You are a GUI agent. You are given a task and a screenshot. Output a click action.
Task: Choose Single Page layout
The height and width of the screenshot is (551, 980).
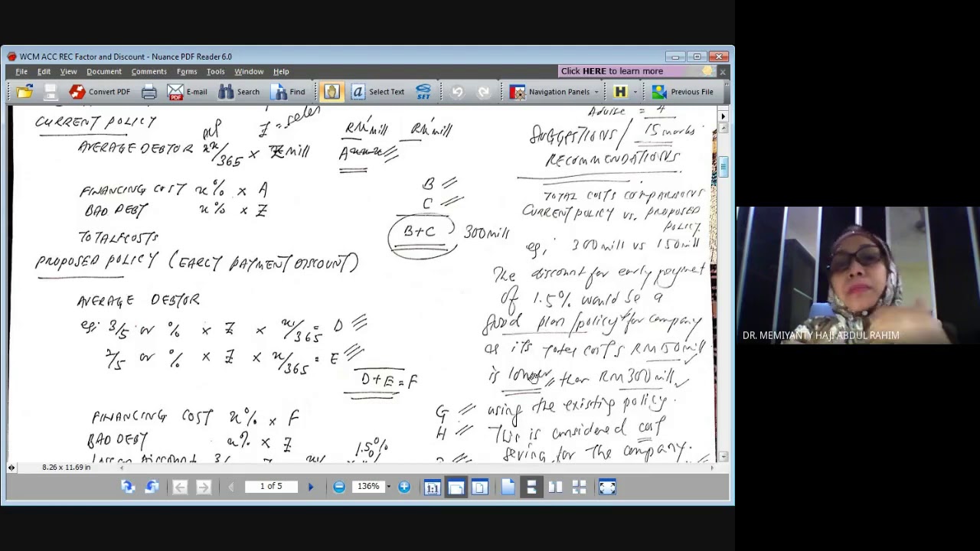pos(508,487)
